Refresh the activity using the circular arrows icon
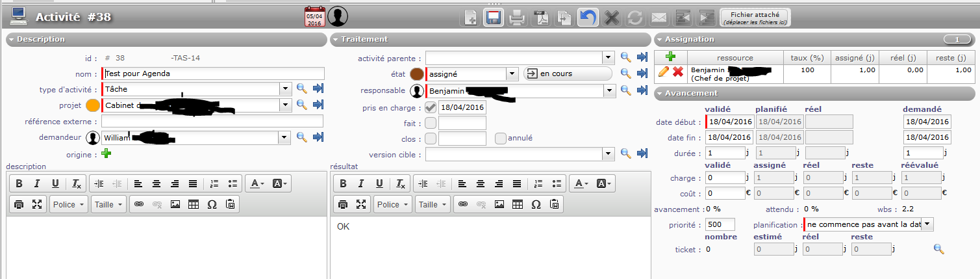Image resolution: width=980 pixels, height=279 pixels. [634, 18]
